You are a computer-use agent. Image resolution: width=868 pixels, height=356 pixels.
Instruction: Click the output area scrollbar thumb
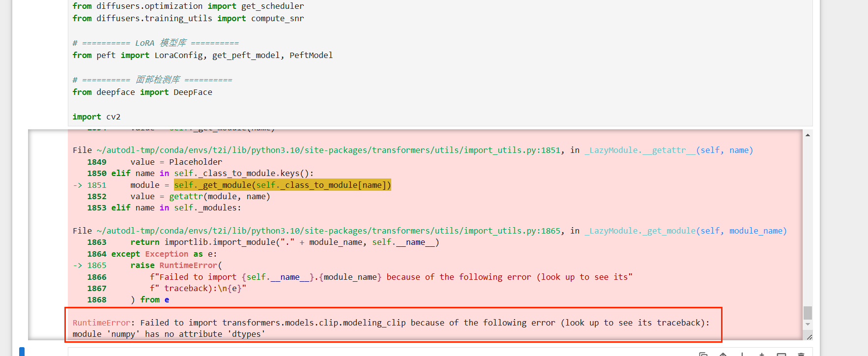tap(808, 313)
